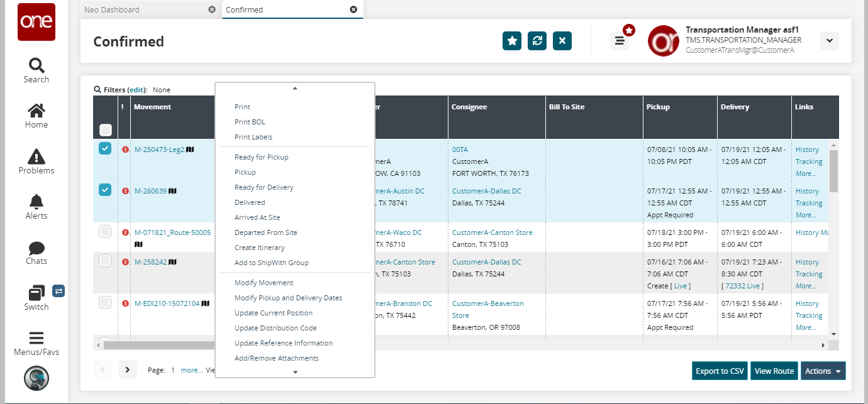Click the favorite star button in header

pos(512,41)
